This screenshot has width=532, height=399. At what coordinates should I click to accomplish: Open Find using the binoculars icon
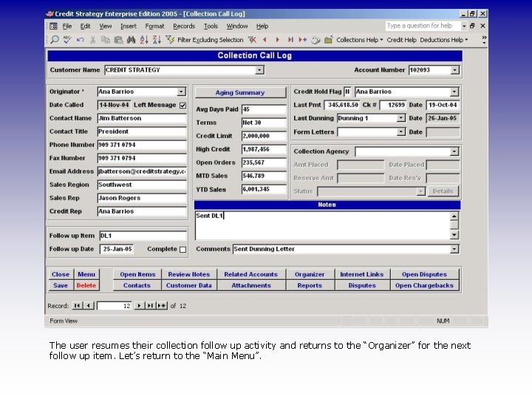coord(131,40)
